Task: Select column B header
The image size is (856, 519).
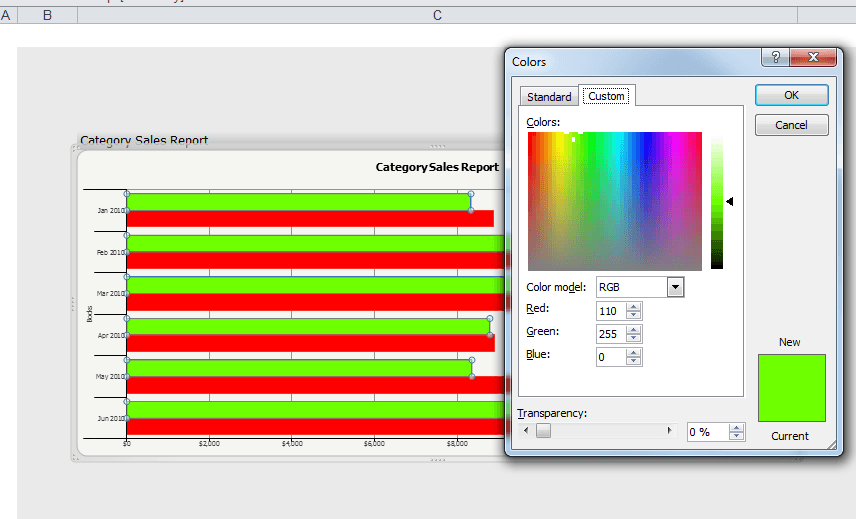Action: pos(47,15)
